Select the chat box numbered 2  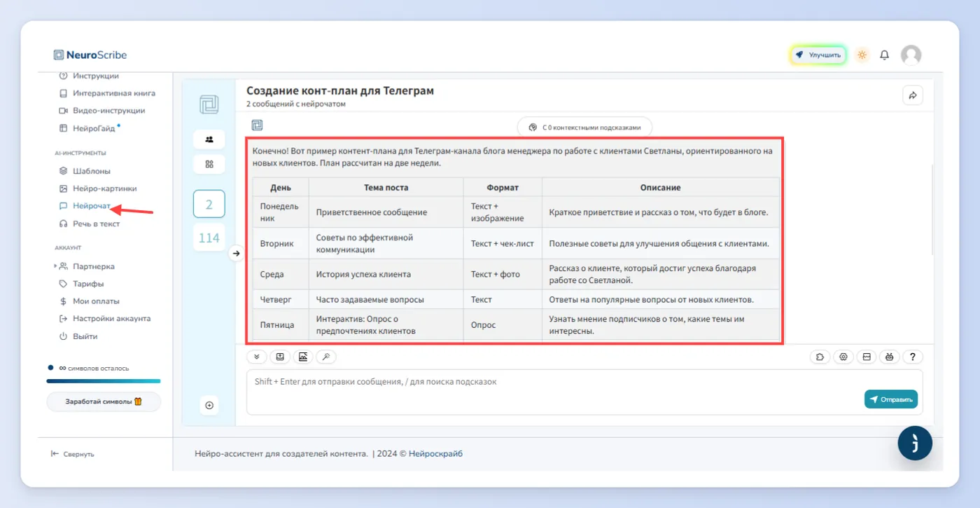click(209, 205)
